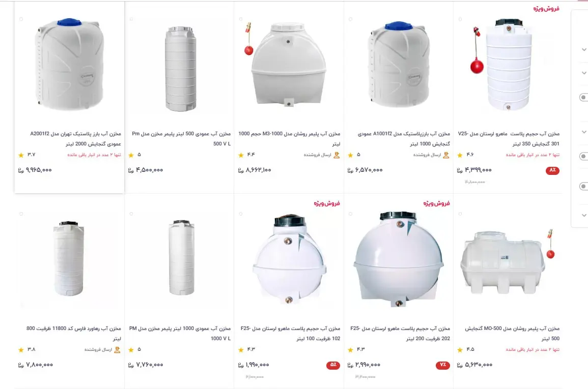The image size is (588, 389).
Task: Toggle the bottommost filter switch in the right sidebar
Action: (x=583, y=186)
